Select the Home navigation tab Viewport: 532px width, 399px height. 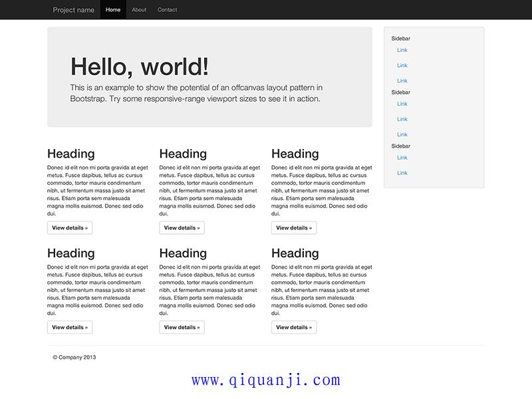point(113,10)
